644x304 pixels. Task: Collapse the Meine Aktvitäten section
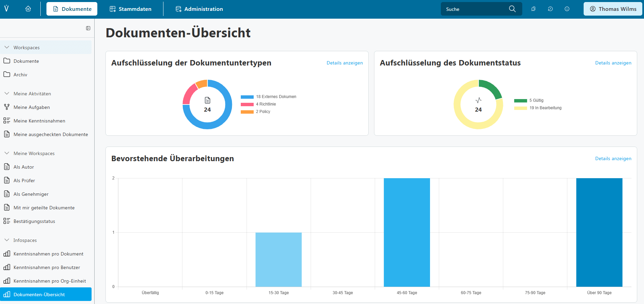point(7,94)
